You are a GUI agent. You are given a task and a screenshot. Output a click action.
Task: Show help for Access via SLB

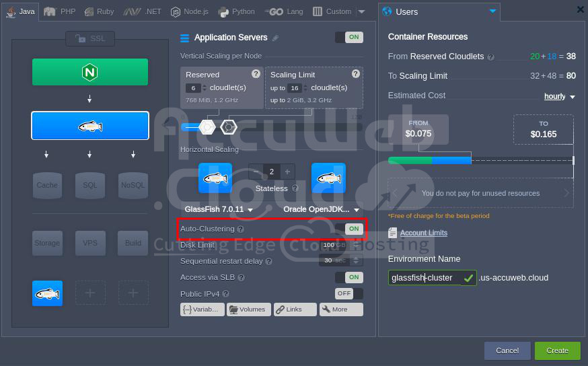pos(241,277)
